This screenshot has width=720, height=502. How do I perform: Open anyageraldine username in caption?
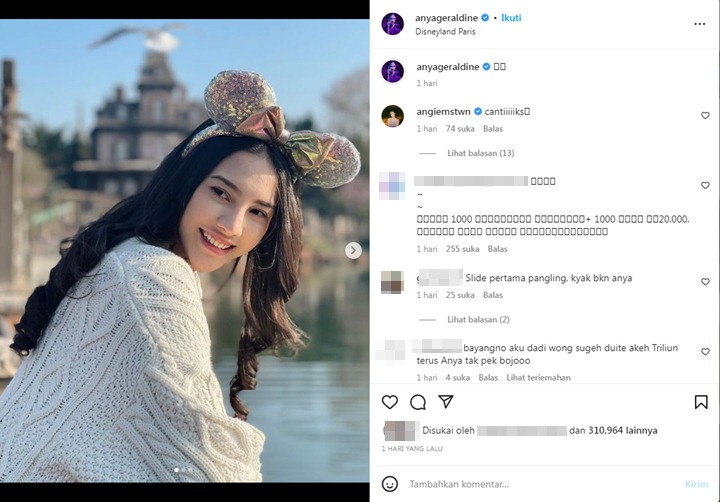pyautogui.click(x=448, y=67)
